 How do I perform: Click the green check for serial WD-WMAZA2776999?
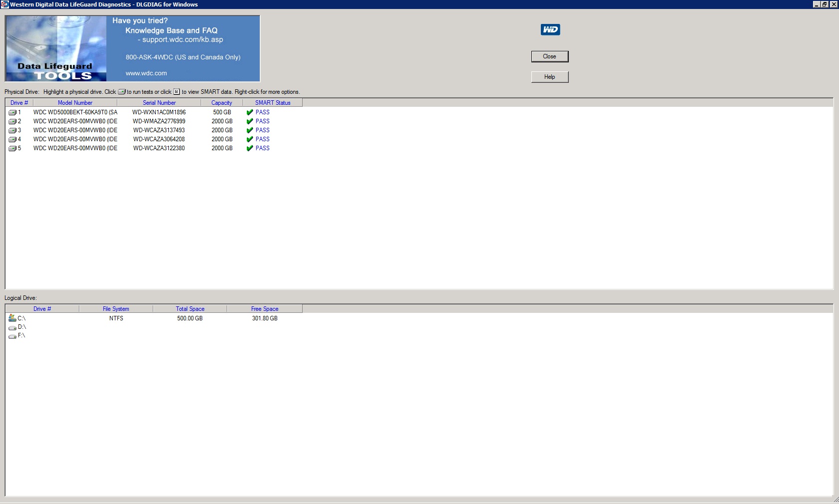coord(250,121)
